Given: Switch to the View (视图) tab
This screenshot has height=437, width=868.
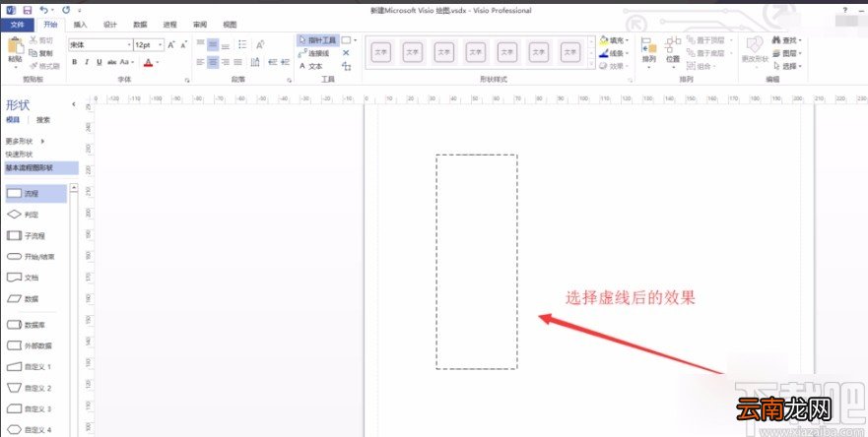Looking at the screenshot, I should pos(230,25).
